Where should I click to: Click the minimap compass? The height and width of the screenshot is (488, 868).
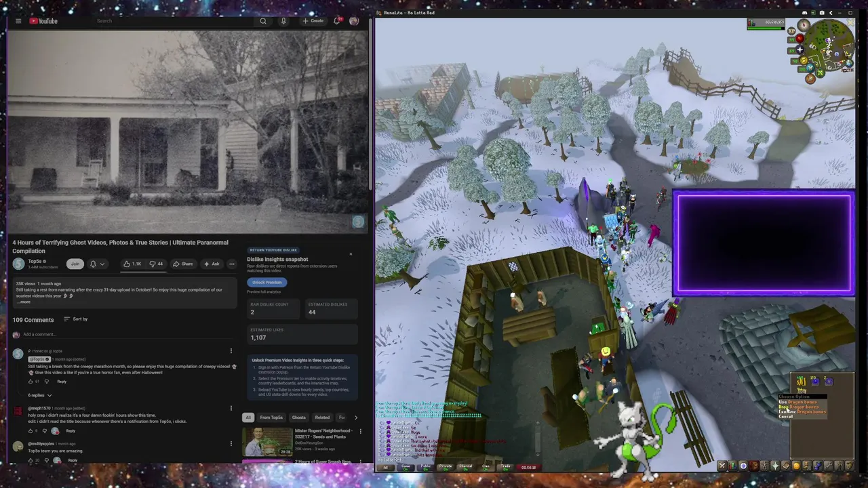pos(804,25)
